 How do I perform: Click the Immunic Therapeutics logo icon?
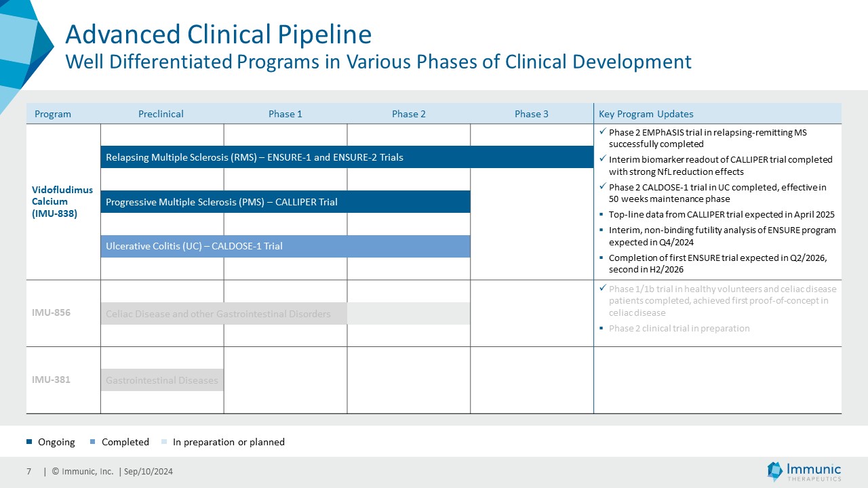coord(774,471)
